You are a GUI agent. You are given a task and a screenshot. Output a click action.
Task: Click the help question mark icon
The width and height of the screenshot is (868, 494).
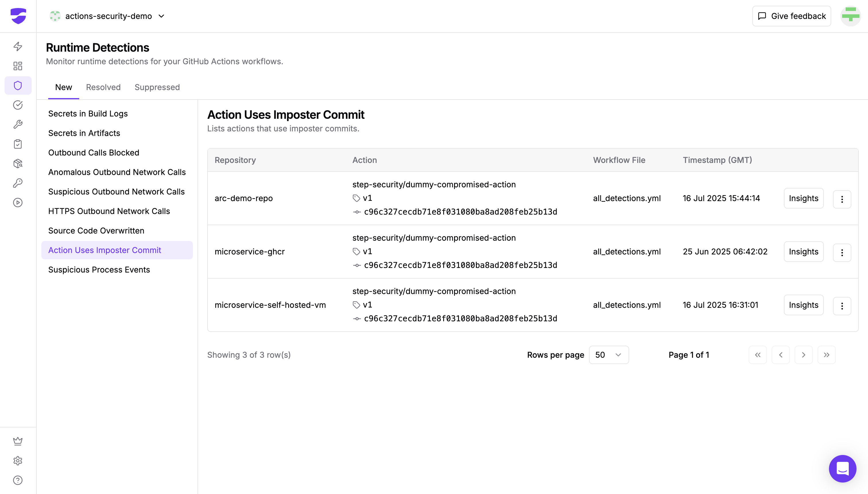pos(18,480)
